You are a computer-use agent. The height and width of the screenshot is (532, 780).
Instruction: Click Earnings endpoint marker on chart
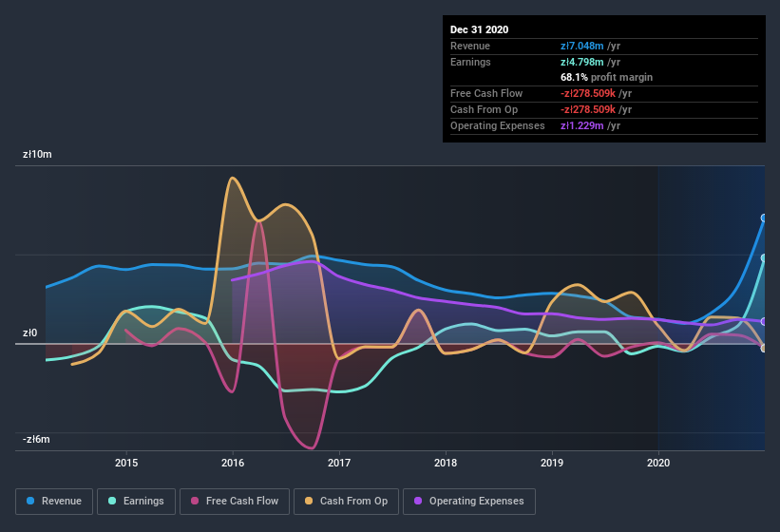[x=764, y=257]
